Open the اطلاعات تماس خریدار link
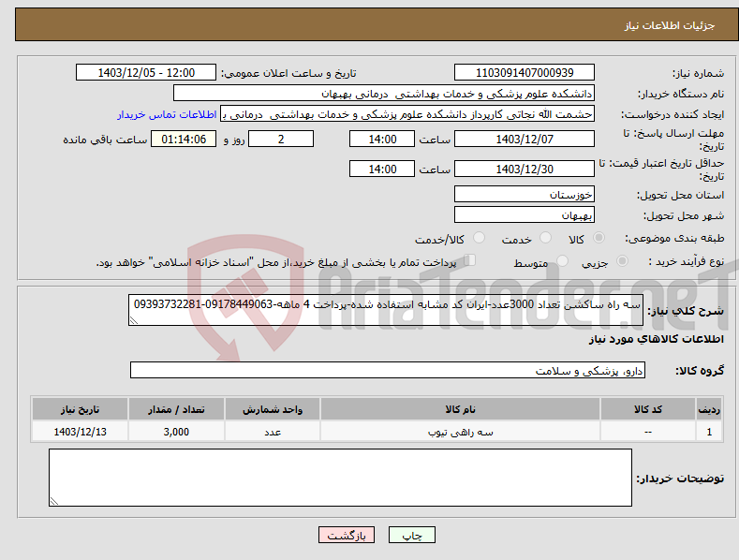The image size is (739, 560). click(x=167, y=114)
